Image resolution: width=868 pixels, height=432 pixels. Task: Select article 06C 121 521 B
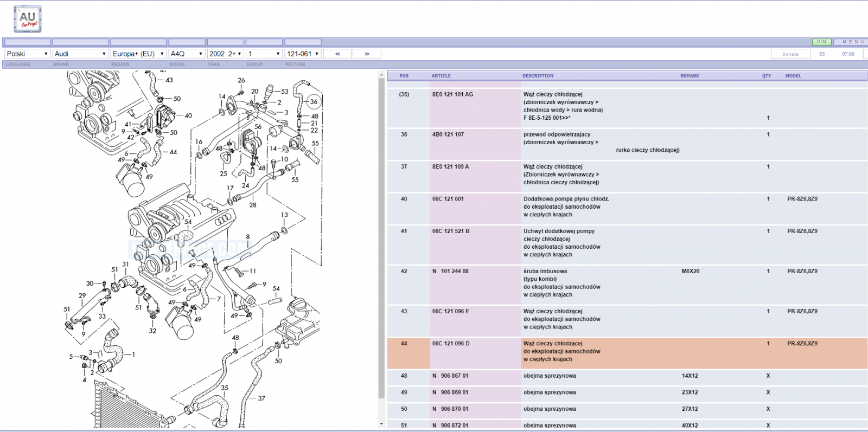[x=451, y=231]
